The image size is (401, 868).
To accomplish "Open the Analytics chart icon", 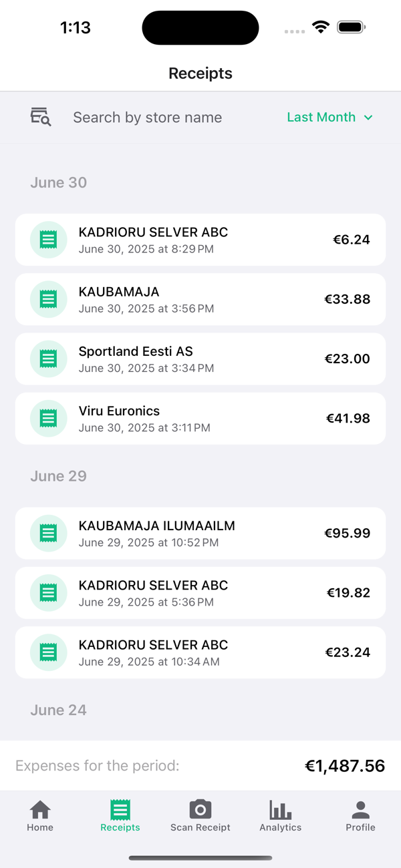I will pyautogui.click(x=281, y=810).
